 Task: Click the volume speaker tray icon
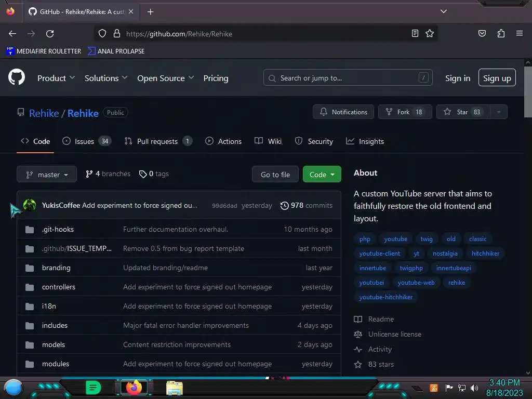[474, 388]
